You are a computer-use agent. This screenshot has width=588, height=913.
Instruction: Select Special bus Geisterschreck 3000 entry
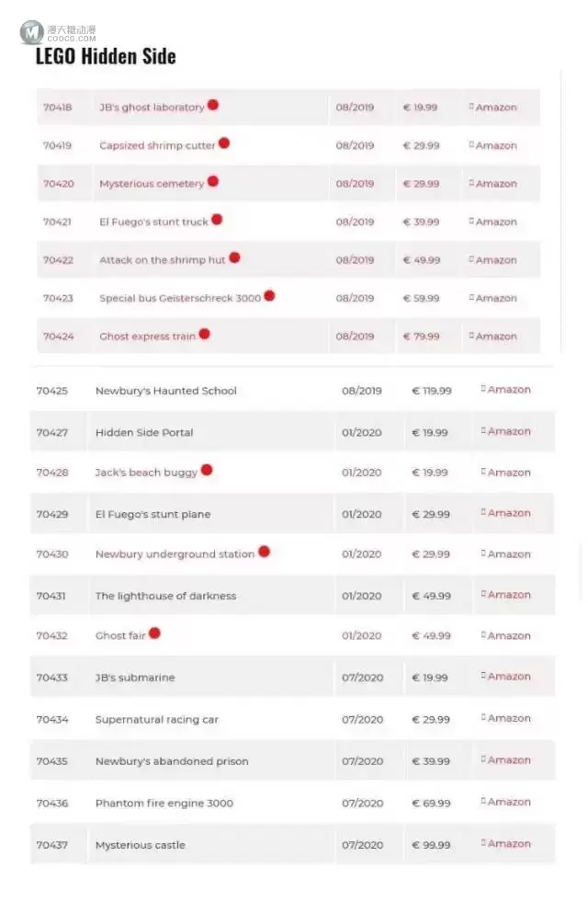[180, 298]
